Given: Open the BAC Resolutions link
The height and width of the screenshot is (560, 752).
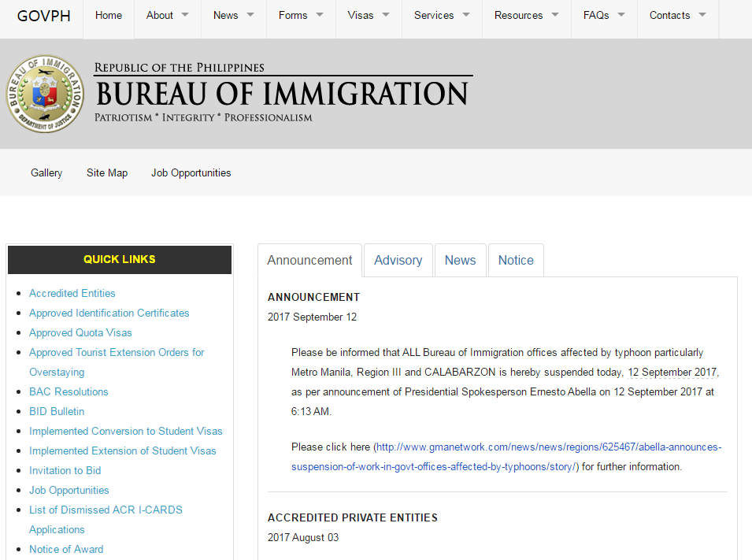Looking at the screenshot, I should pos(69,391).
